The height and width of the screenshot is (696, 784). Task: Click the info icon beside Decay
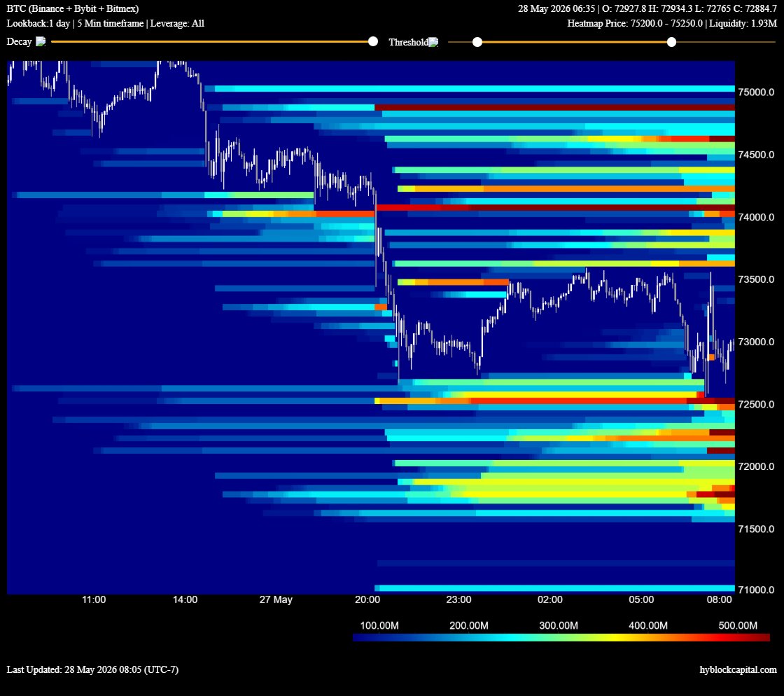[41, 41]
